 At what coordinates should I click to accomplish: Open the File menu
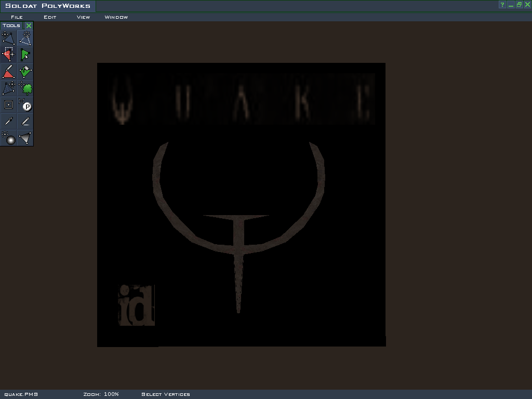pos(17,17)
